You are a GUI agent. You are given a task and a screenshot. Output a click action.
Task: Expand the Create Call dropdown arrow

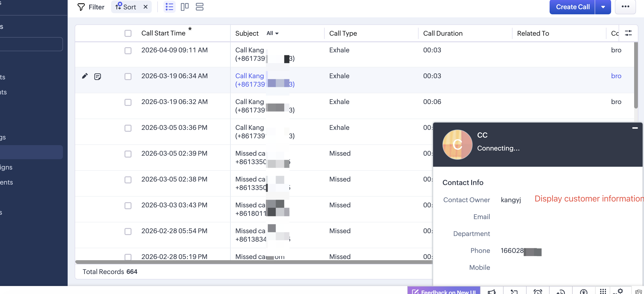603,7
